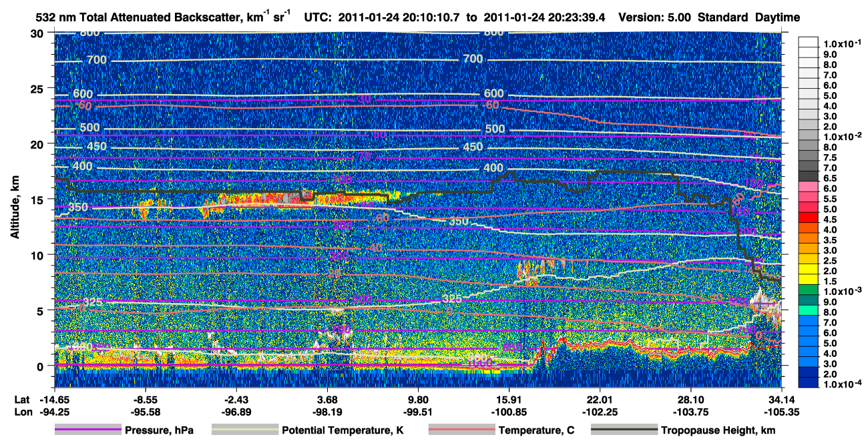Select latitude value 22.01

pyautogui.click(x=600, y=399)
